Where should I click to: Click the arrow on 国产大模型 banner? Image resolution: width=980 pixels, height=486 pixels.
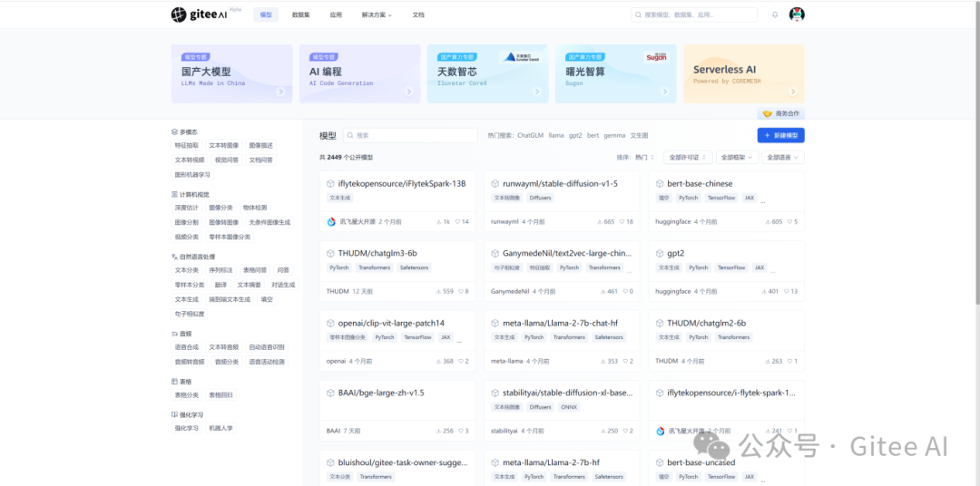pyautogui.click(x=280, y=92)
